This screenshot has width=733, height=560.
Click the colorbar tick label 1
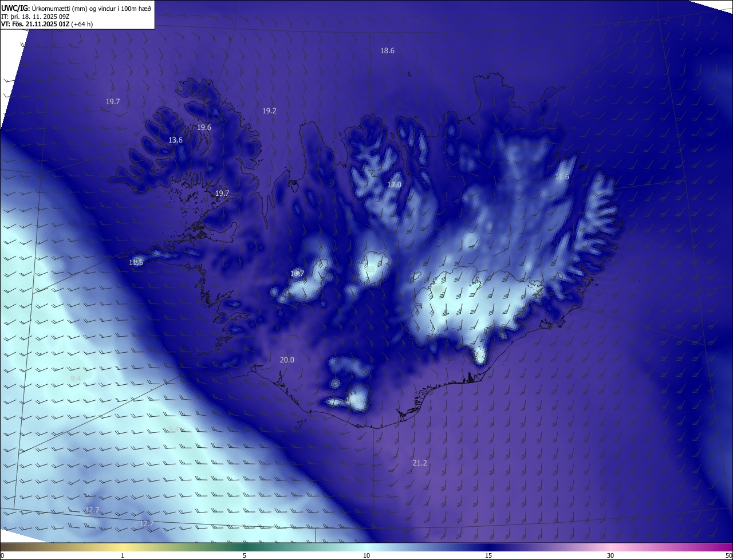tap(123, 556)
